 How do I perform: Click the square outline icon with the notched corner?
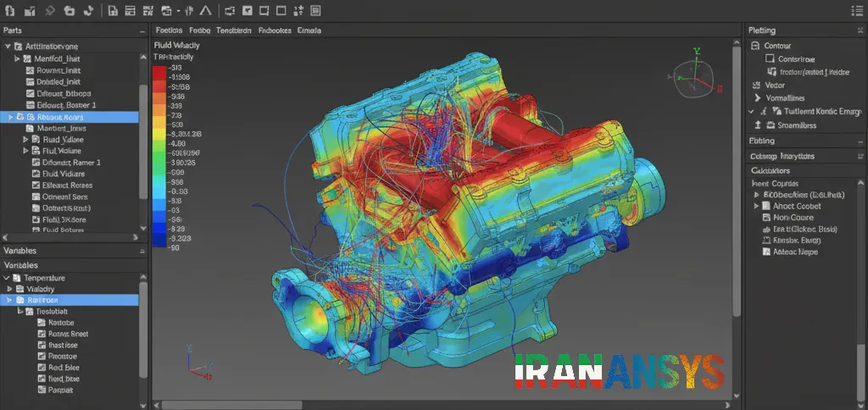(x=264, y=10)
